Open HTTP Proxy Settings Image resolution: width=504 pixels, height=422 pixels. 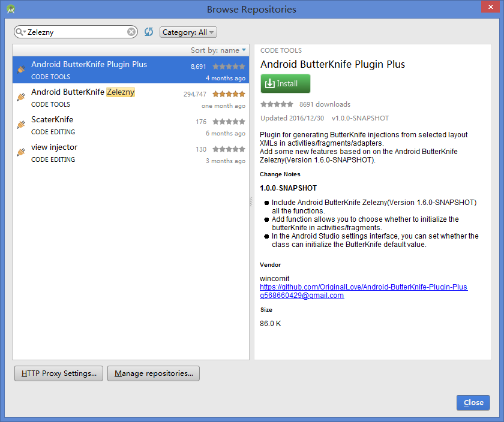(x=59, y=373)
